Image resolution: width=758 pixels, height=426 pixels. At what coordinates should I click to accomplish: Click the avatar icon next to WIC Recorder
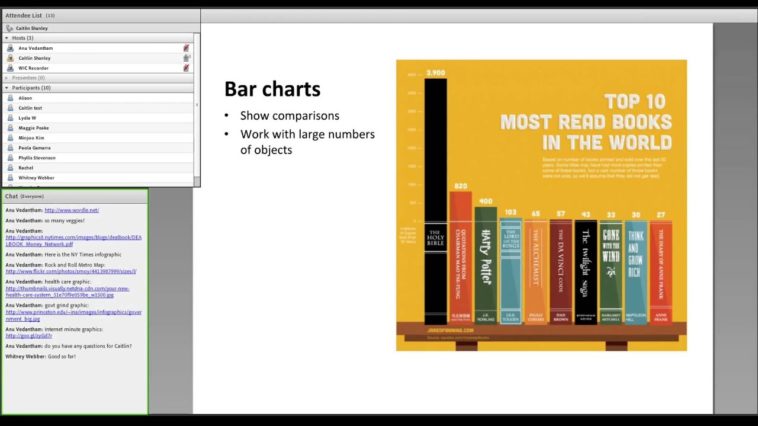tap(11, 68)
